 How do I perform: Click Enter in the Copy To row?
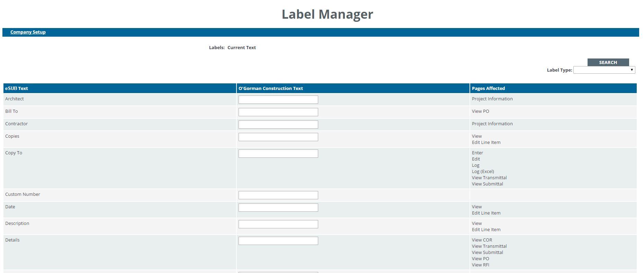tap(477, 153)
